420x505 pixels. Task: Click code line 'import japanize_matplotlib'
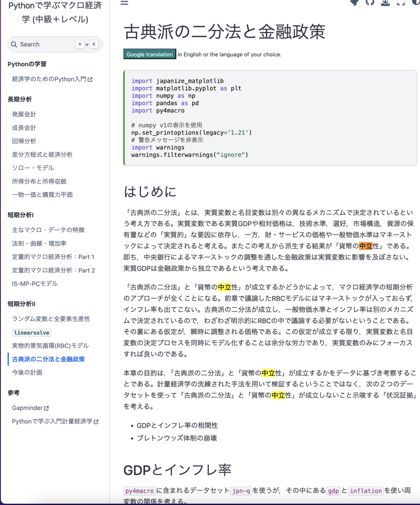(x=177, y=81)
